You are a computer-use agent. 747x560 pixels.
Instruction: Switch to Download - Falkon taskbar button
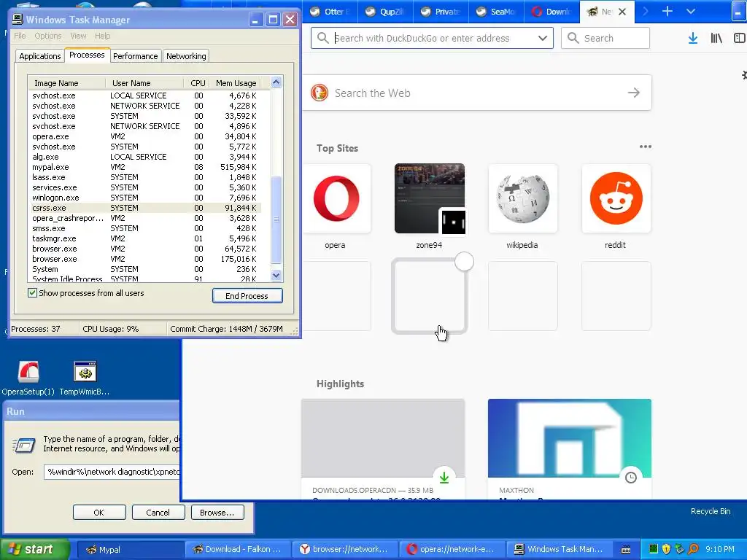pyautogui.click(x=237, y=550)
